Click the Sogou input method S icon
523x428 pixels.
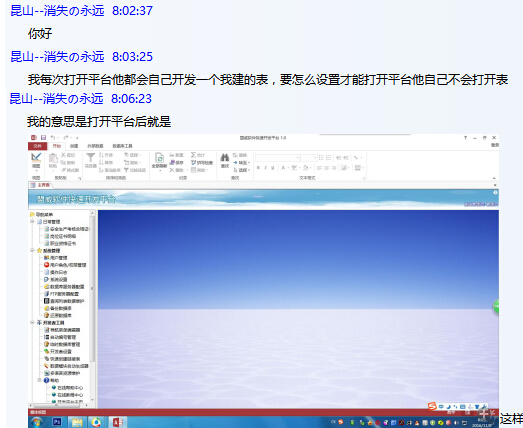(x=432, y=406)
